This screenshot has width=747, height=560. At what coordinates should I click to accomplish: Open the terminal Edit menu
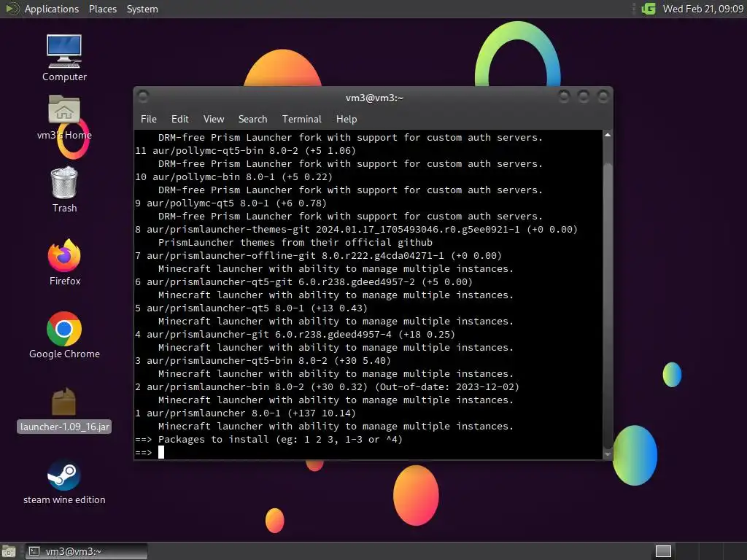[x=179, y=119]
